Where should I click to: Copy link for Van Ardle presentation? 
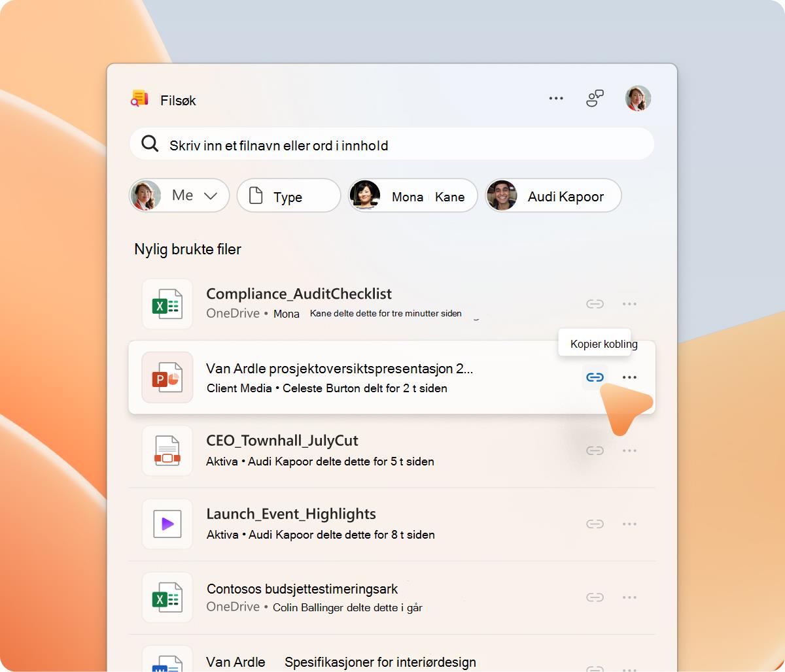click(595, 377)
